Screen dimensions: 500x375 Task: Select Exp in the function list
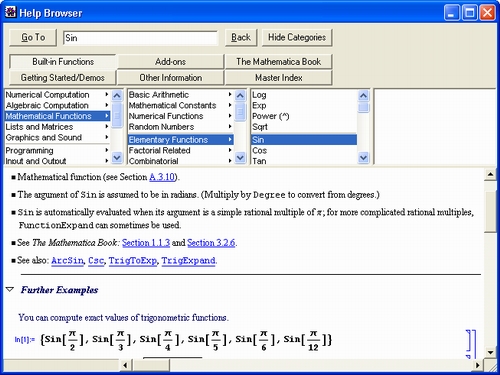(x=304, y=105)
